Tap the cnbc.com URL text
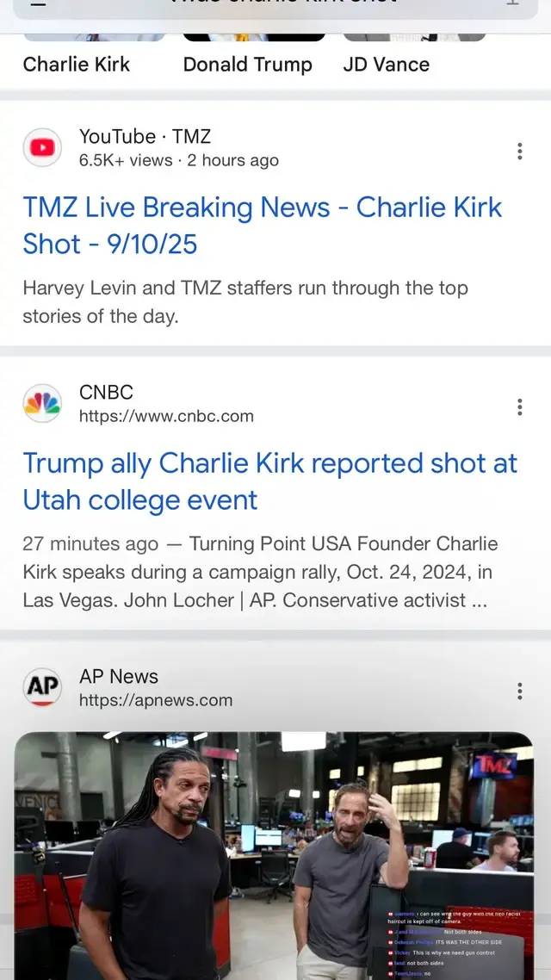Image resolution: width=551 pixels, height=980 pixels. tap(166, 416)
